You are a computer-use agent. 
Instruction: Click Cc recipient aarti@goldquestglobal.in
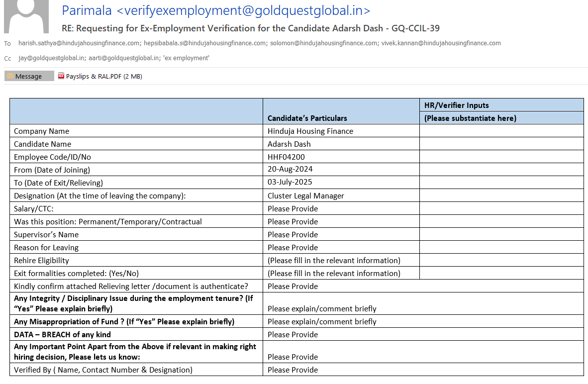tap(124, 58)
